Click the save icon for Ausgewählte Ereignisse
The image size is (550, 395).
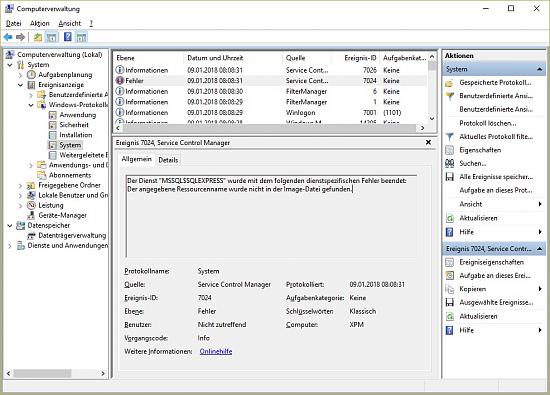[449, 302]
